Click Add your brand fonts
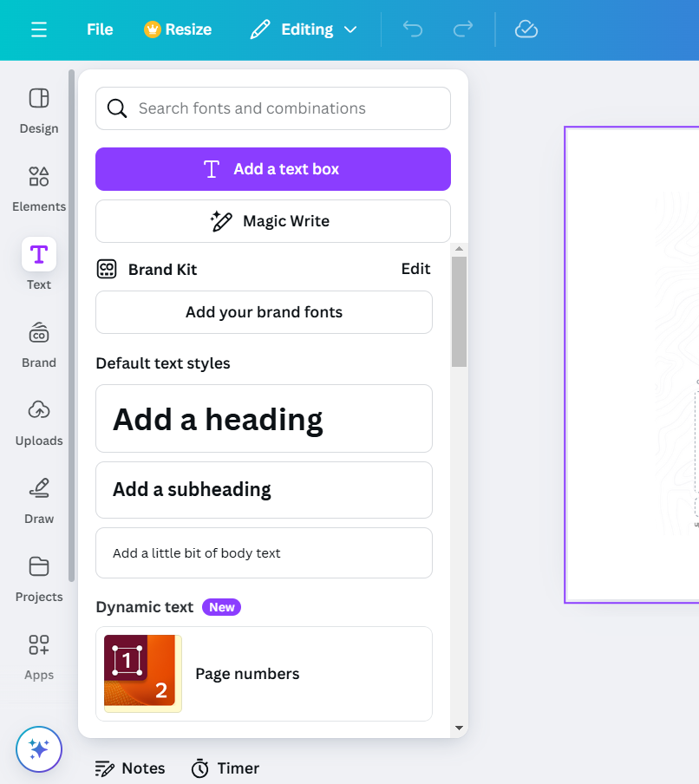This screenshot has width=699, height=784. tap(264, 312)
